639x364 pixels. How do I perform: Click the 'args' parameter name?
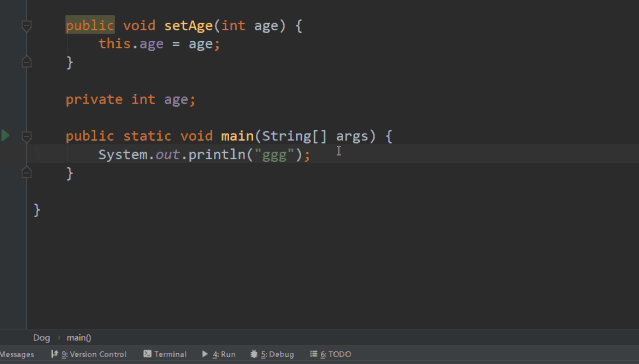[x=352, y=137]
